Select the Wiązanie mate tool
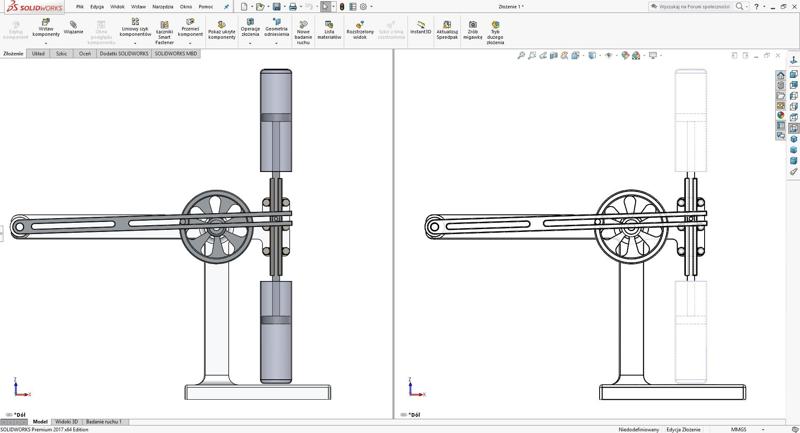The height and width of the screenshot is (433, 800). click(73, 27)
